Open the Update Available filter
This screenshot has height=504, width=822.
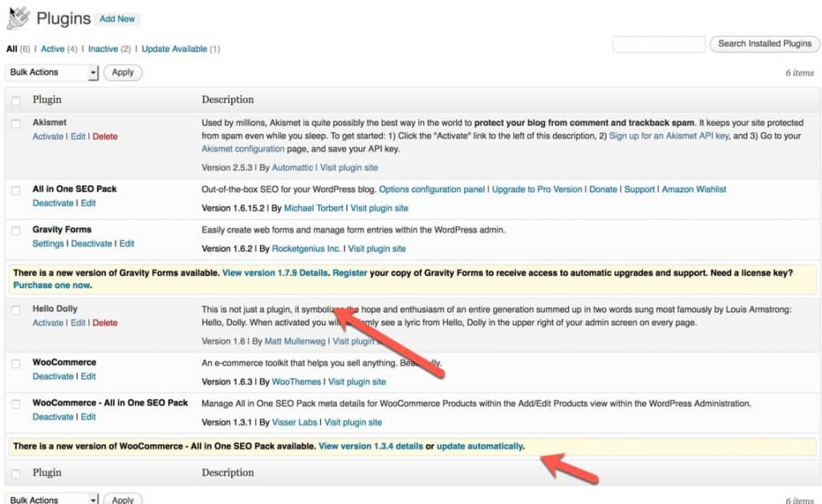[175, 48]
